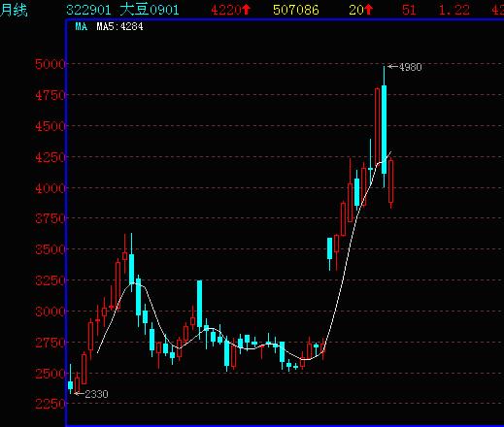The image size is (504, 427).
Task: Click the 月线 period label
Action: click(14, 10)
